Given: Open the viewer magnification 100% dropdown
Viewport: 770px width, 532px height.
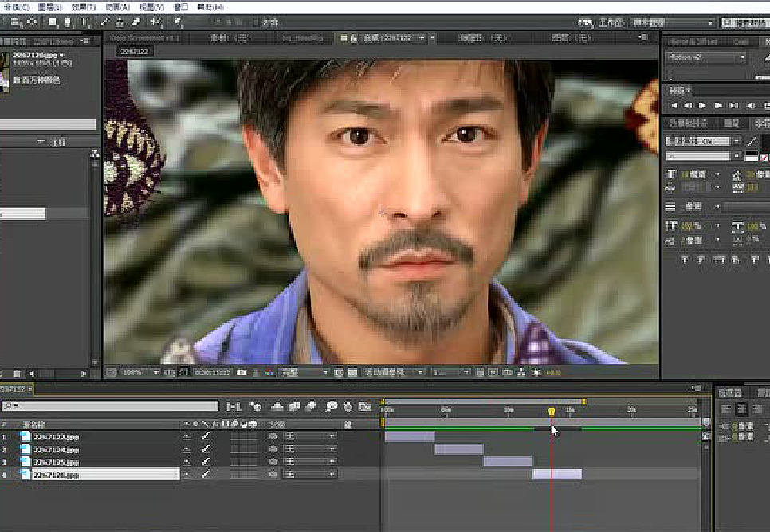Looking at the screenshot, I should pyautogui.click(x=140, y=373).
